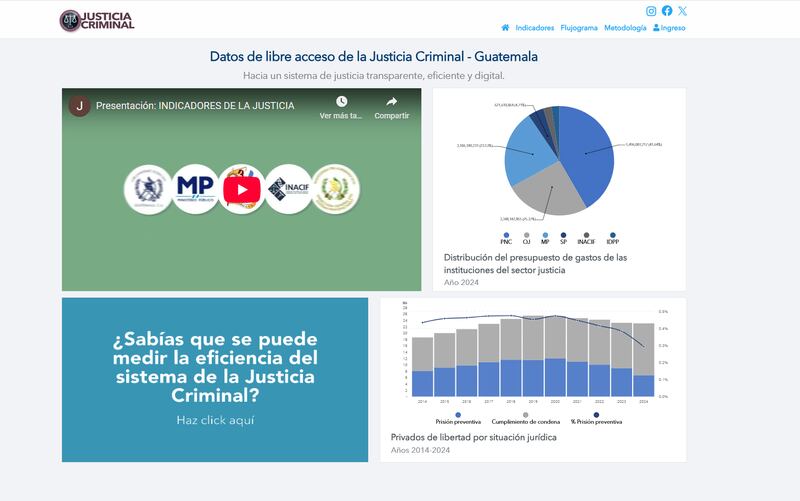Open the Indicadores menu item
This screenshot has height=501, width=800.
coord(535,28)
